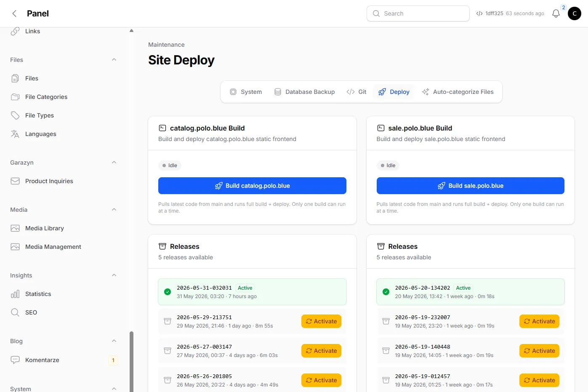Open File Categories in the sidebar
Screen dimensions: 588x392
point(64,97)
